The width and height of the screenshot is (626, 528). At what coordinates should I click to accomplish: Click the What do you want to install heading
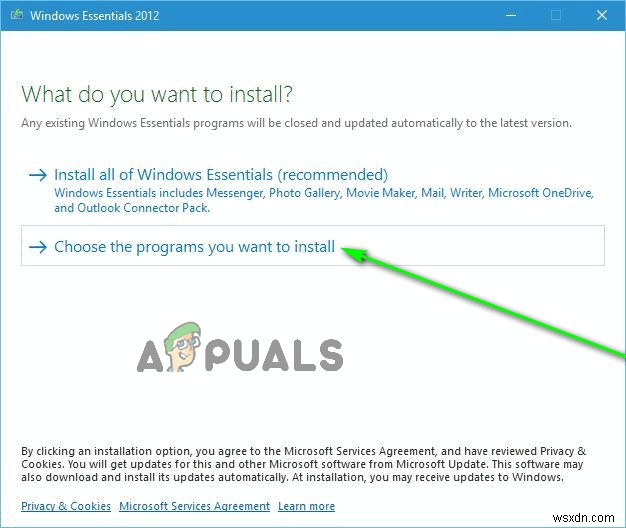coord(156,94)
